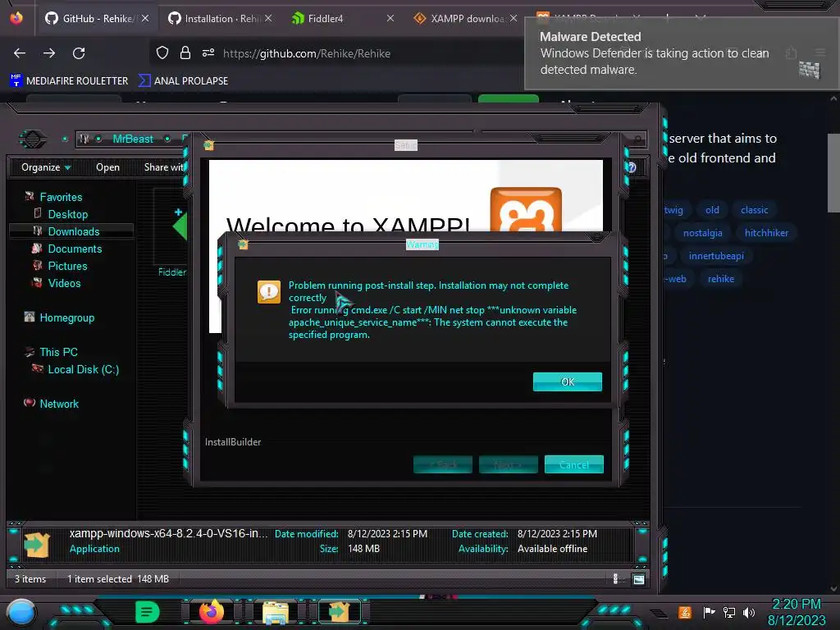
Task: Select Homegroup in the Explorer sidebar
Action: coord(66,317)
